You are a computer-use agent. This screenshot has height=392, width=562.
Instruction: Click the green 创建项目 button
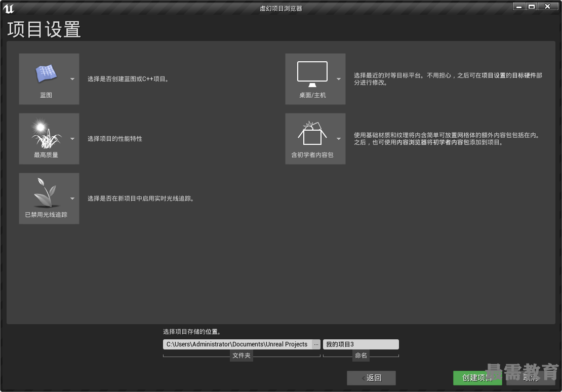(477, 378)
